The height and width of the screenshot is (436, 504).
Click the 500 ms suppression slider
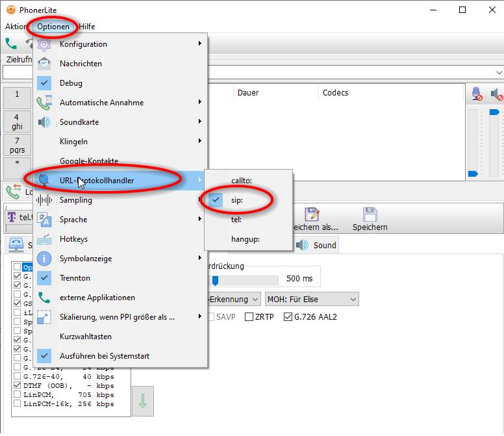[216, 279]
